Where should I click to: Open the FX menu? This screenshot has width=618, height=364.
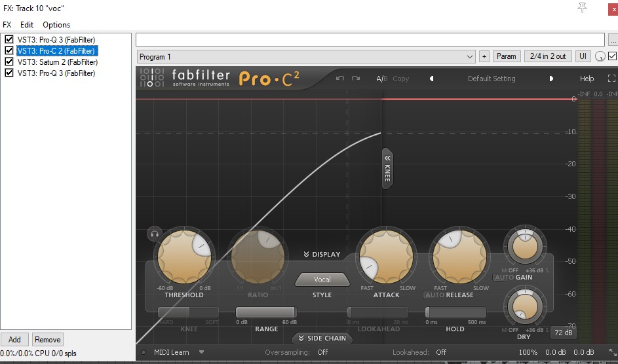(x=7, y=24)
